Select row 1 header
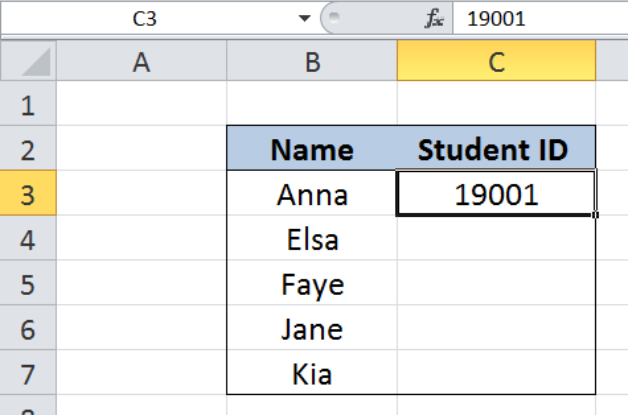Screen dimensions: 628x415 coord(28,104)
